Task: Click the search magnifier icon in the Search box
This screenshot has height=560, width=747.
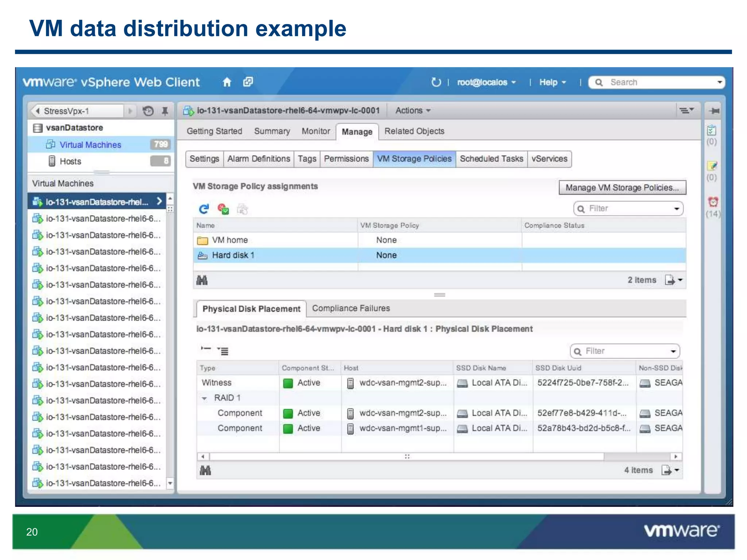Action: [599, 83]
